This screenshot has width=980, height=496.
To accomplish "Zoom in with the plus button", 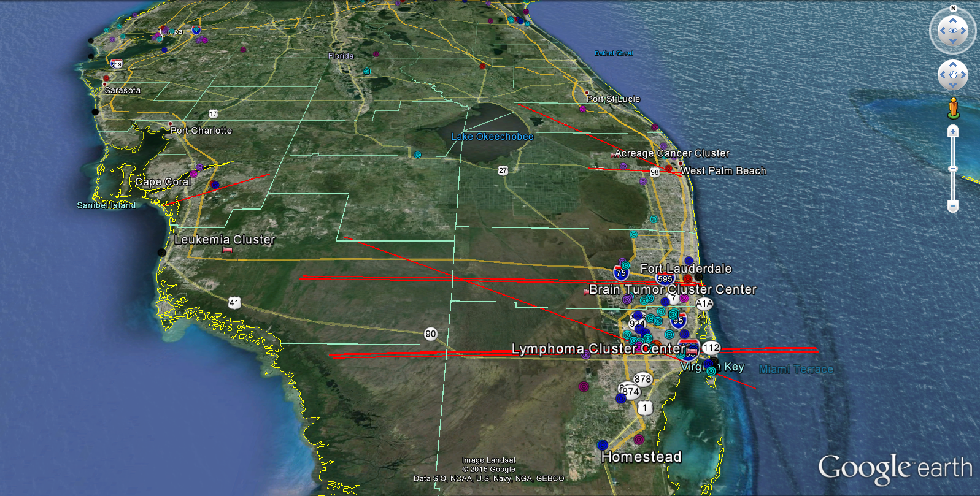I will point(953,131).
